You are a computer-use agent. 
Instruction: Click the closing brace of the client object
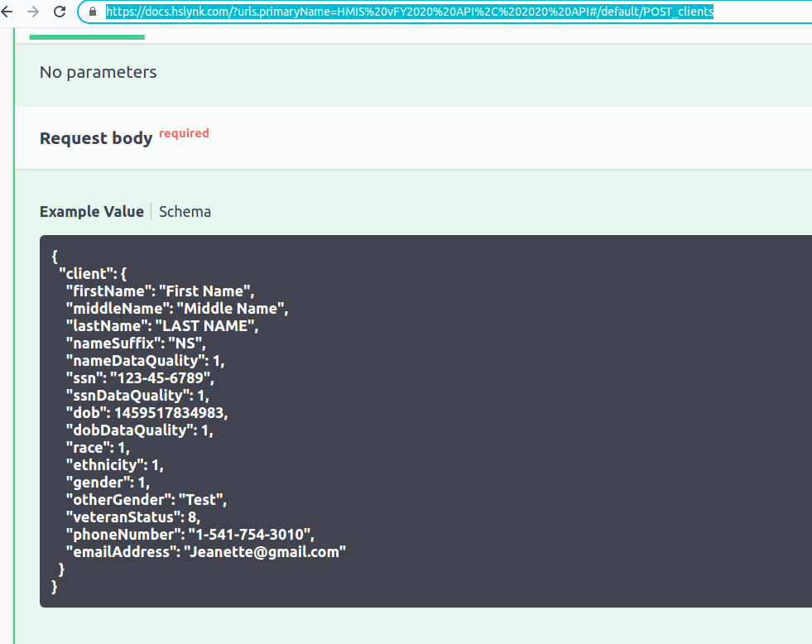61,569
